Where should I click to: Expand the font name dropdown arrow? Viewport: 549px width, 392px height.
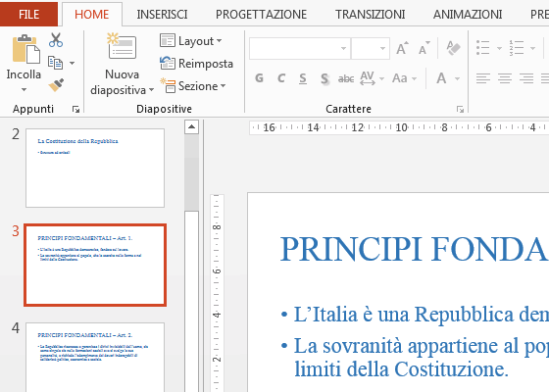[344, 48]
